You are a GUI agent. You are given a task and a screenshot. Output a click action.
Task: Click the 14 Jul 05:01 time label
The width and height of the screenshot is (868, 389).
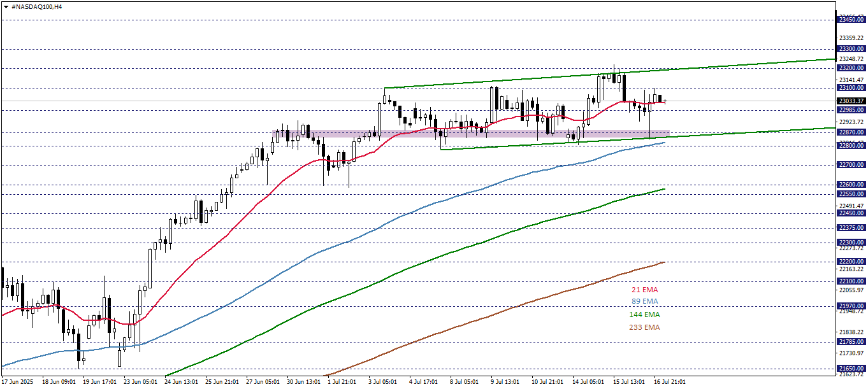(588, 382)
